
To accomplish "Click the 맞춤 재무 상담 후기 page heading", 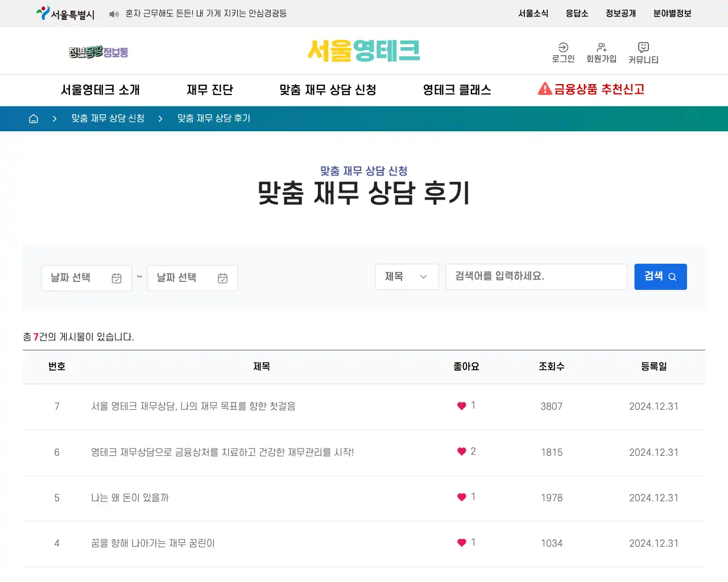I will [x=364, y=193].
